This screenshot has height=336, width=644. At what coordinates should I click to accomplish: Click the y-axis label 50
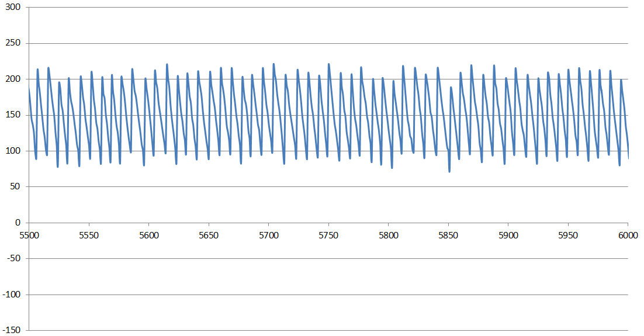(x=15, y=186)
